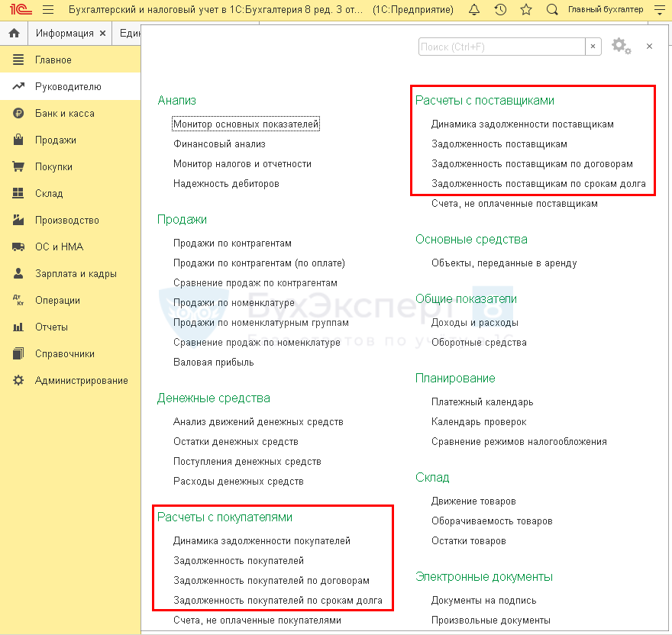Close the Информация tab
The width and height of the screenshot is (672, 635).
(102, 34)
